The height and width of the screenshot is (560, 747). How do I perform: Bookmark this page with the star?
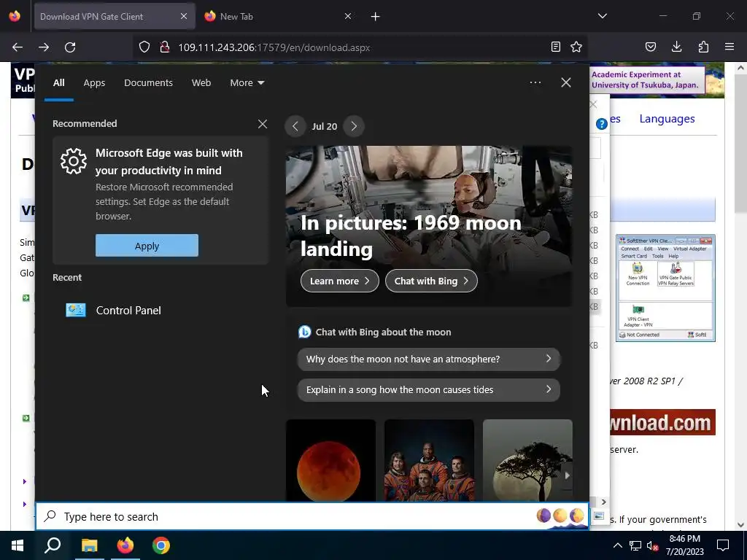click(x=576, y=47)
